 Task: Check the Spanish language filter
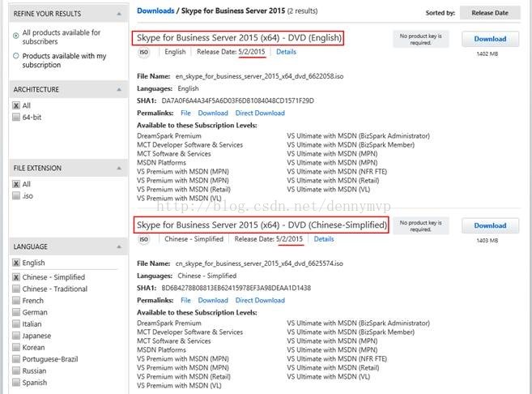tap(16, 383)
